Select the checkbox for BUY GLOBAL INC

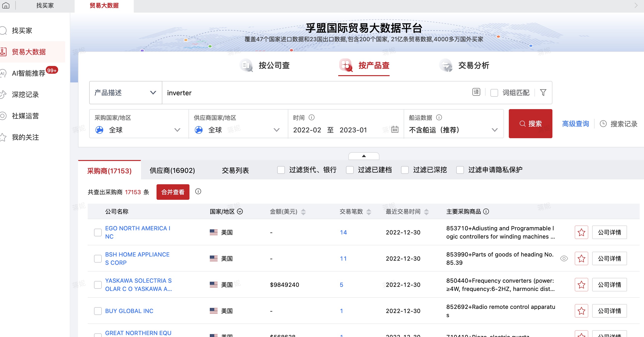pos(98,311)
